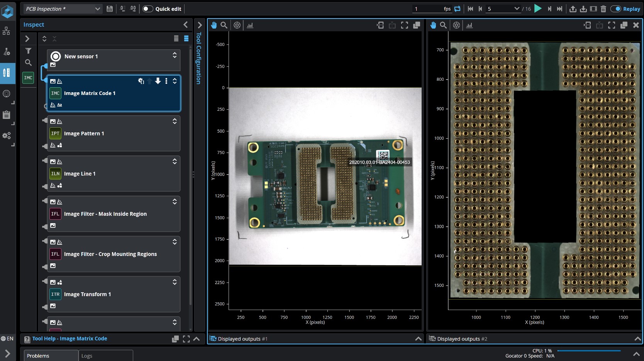Expand the New sensor 1 block

coord(175,55)
